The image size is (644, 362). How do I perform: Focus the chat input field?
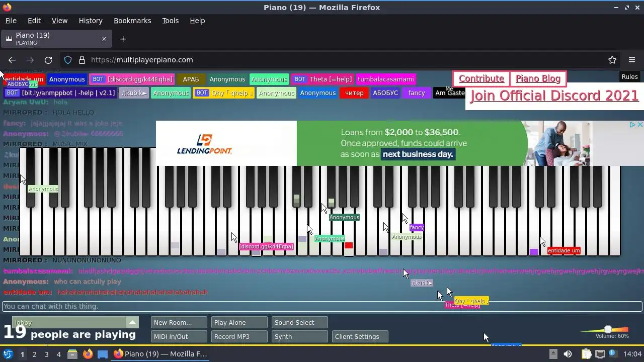point(322,306)
